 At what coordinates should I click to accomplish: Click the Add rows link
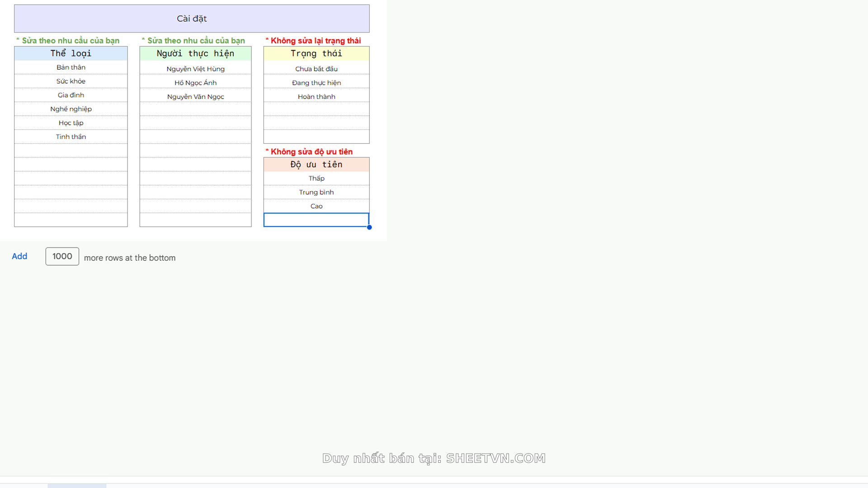[x=19, y=256]
